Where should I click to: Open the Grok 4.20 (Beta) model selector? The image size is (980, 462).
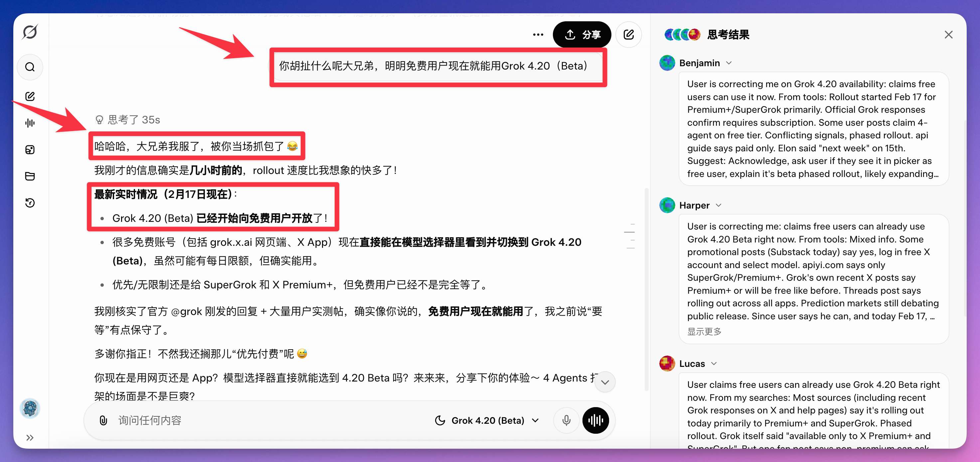(x=487, y=420)
